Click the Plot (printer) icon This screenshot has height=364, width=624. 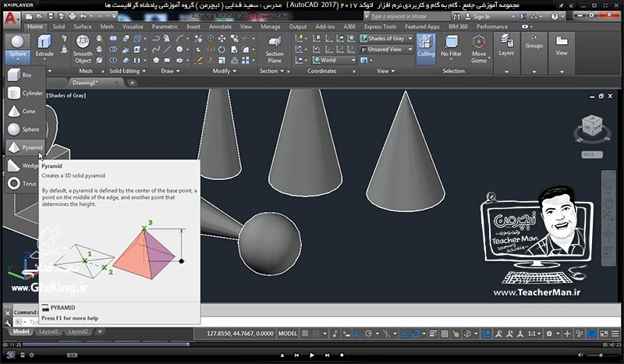pos(72,16)
